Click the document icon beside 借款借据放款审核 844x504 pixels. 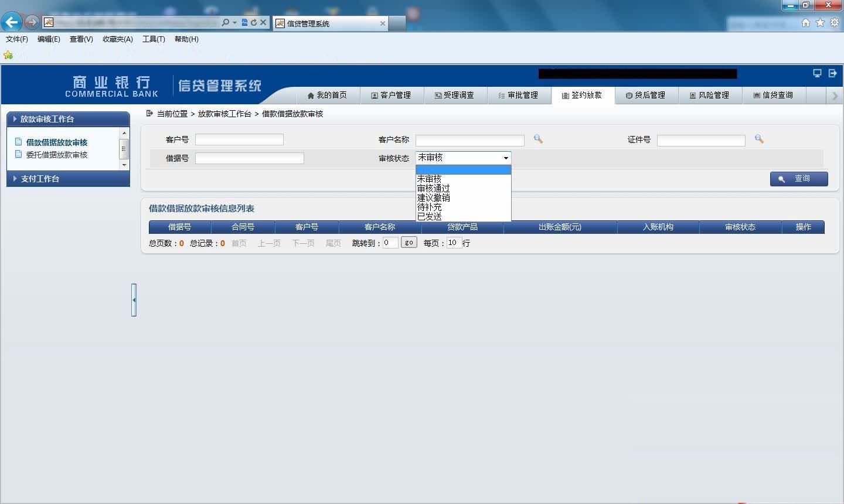(x=19, y=142)
